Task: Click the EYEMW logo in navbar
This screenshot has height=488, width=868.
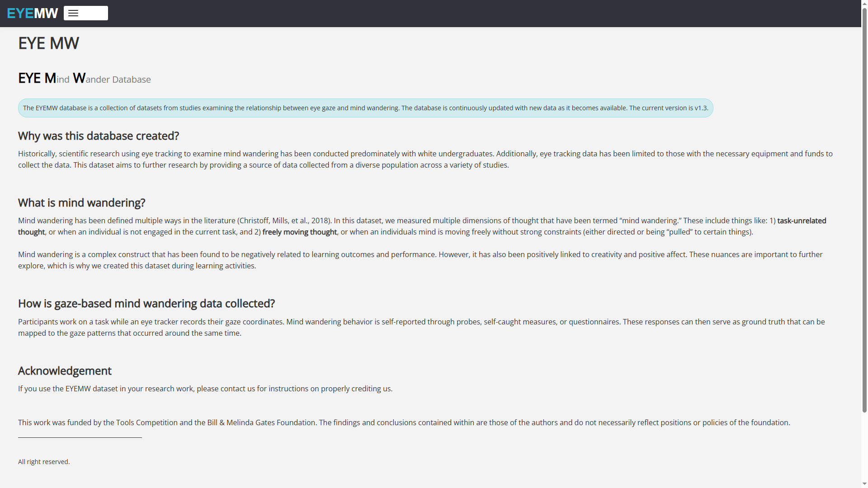Action: 33,13
